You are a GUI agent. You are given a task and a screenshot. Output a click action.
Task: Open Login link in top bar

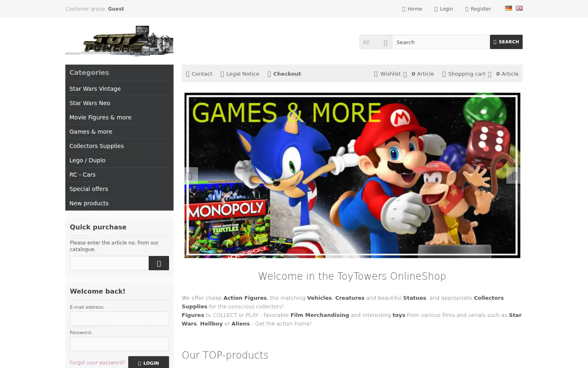coord(443,9)
